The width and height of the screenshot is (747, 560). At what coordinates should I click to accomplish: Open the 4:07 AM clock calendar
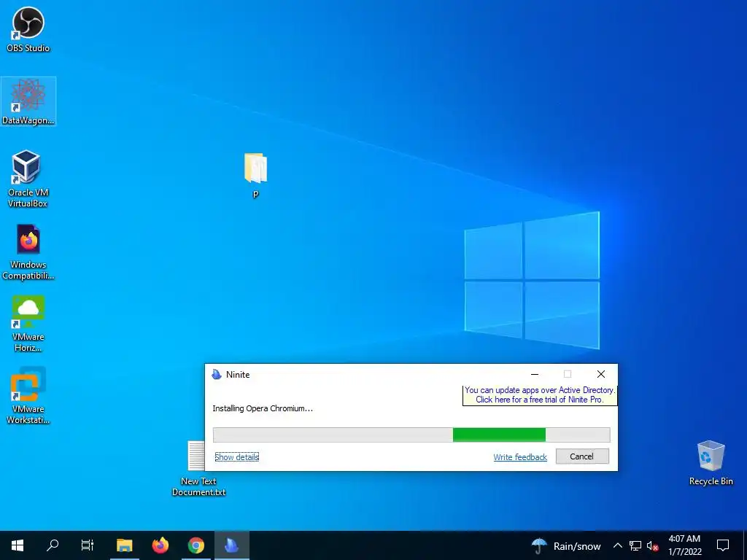(684, 545)
